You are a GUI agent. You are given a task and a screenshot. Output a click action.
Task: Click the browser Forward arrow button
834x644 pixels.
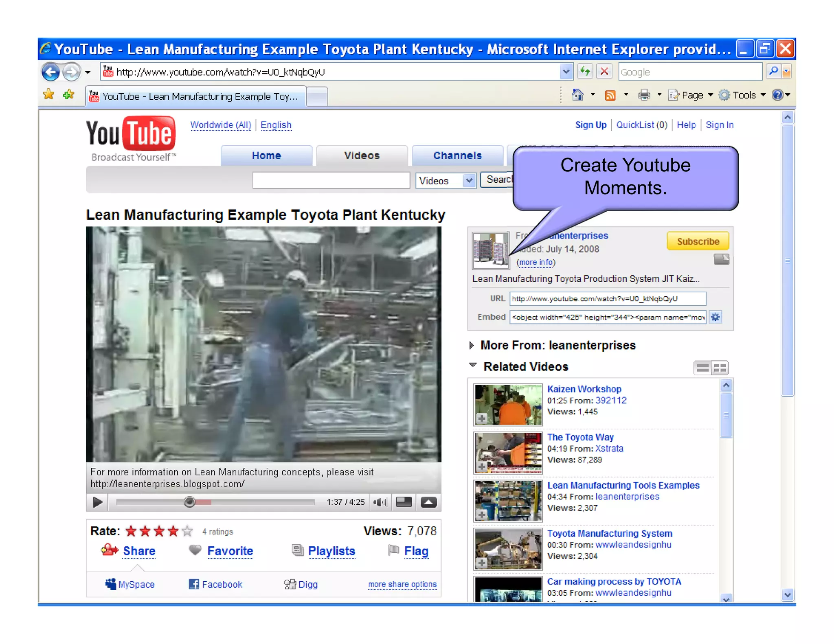pyautogui.click(x=72, y=72)
